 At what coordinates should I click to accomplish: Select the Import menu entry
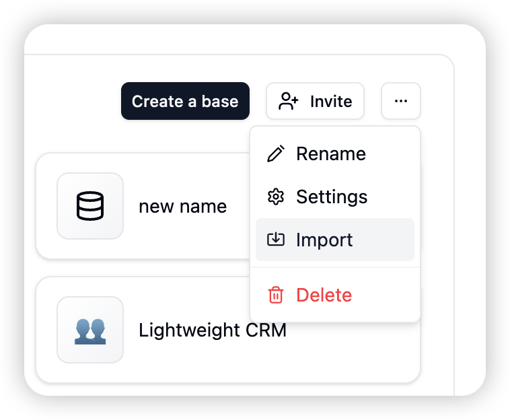(334, 240)
